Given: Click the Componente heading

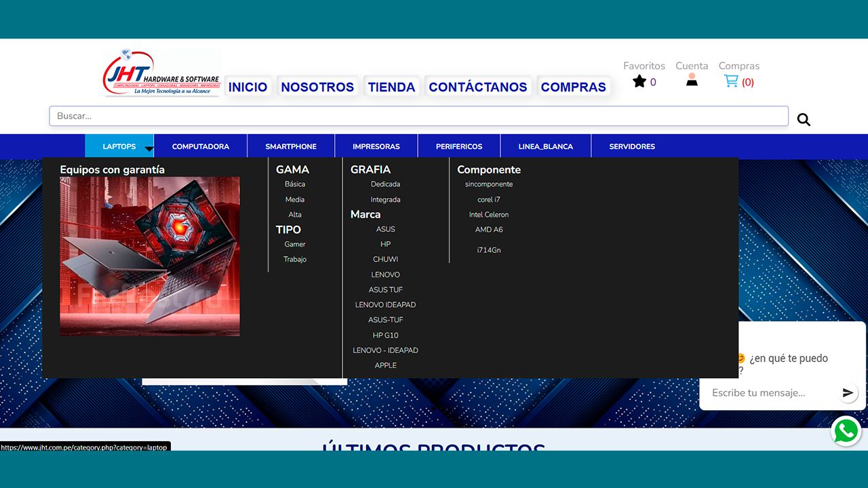Looking at the screenshot, I should coord(489,169).
